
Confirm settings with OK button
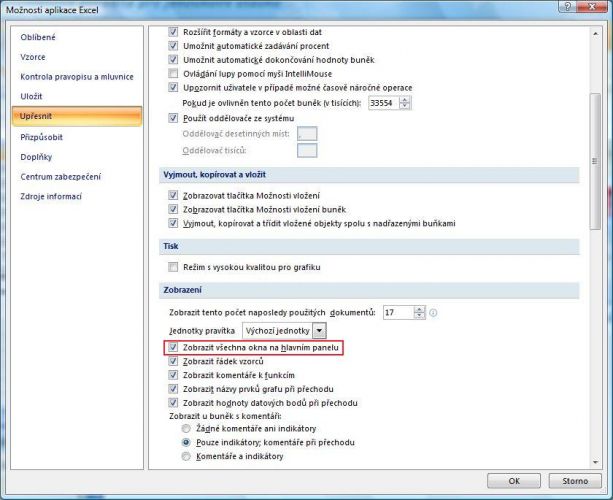(x=514, y=481)
